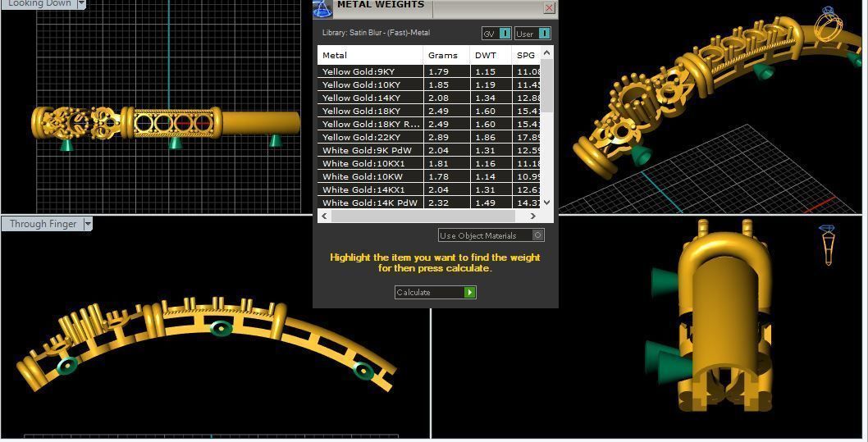
Task: Select the Yellow Gold:10KY row
Action: [x=429, y=84]
